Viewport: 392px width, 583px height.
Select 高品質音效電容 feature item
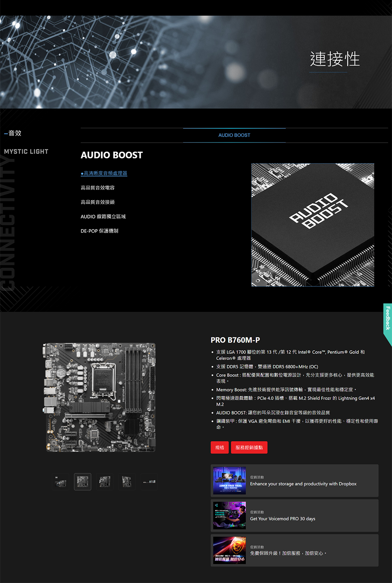(98, 188)
